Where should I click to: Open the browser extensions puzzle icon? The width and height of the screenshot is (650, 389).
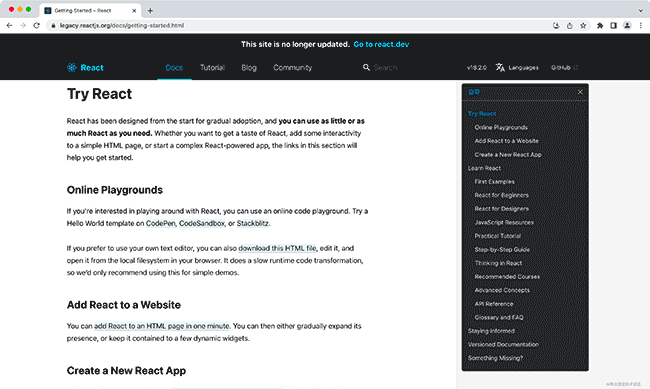coord(600,26)
